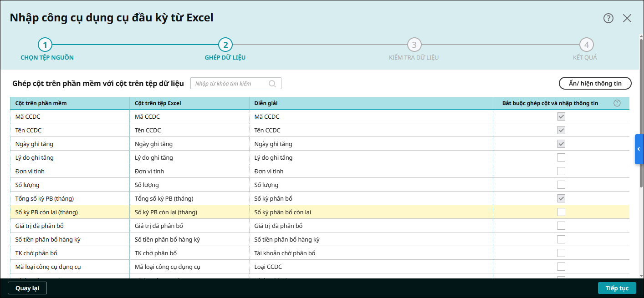Toggle checkbox for Số kỳ PB còn lại
Image resolution: width=644 pixels, height=298 pixels.
[x=561, y=212]
